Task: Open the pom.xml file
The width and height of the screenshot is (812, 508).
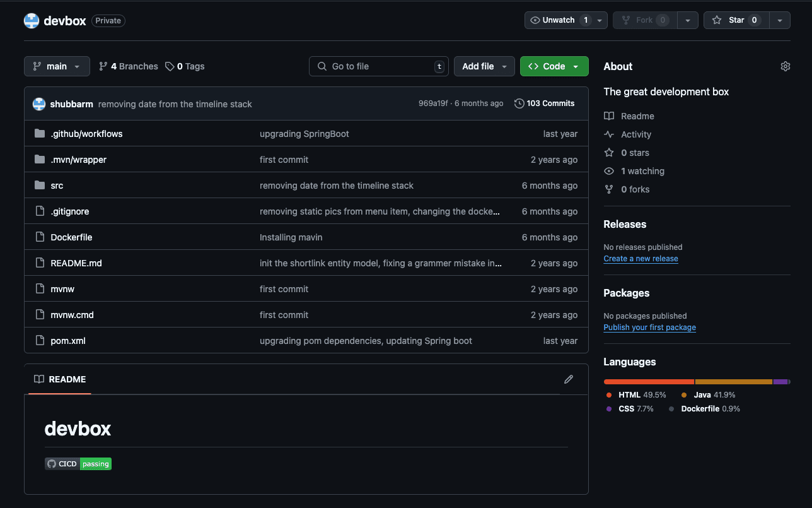Action: point(68,341)
